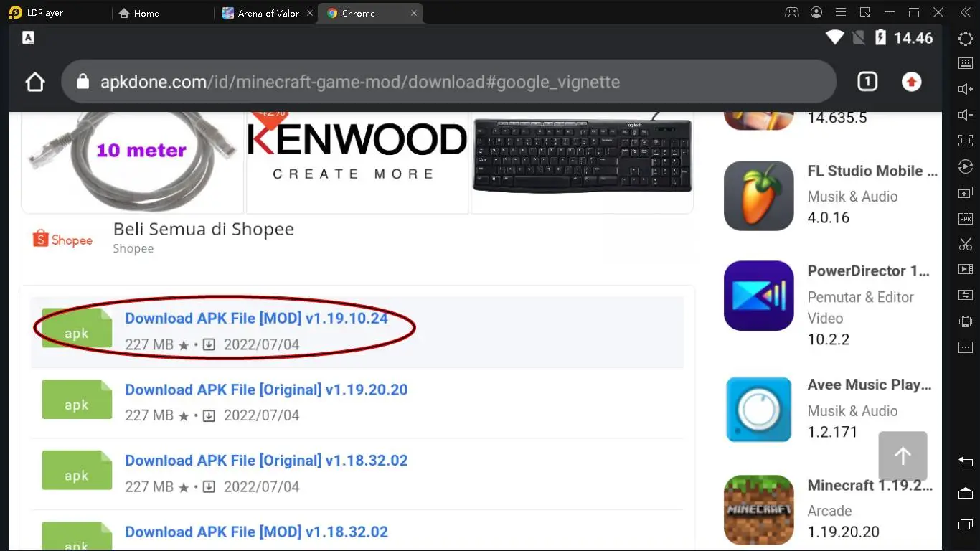Image resolution: width=980 pixels, height=551 pixels.
Task: Click FL Studio Mobile title text
Action: pyautogui.click(x=872, y=171)
